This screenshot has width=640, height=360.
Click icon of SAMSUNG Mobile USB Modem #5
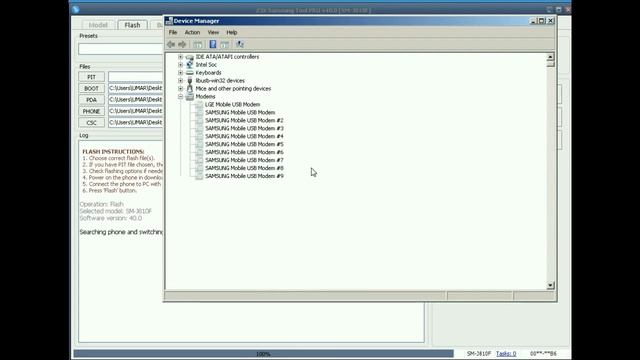click(x=199, y=144)
